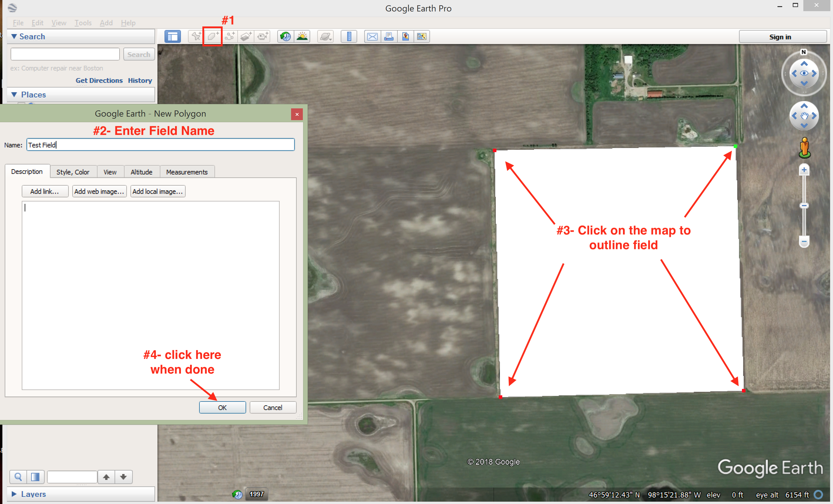This screenshot has height=504, width=833.
Task: Toggle historical imagery clock icon in toolbar
Action: (x=286, y=36)
